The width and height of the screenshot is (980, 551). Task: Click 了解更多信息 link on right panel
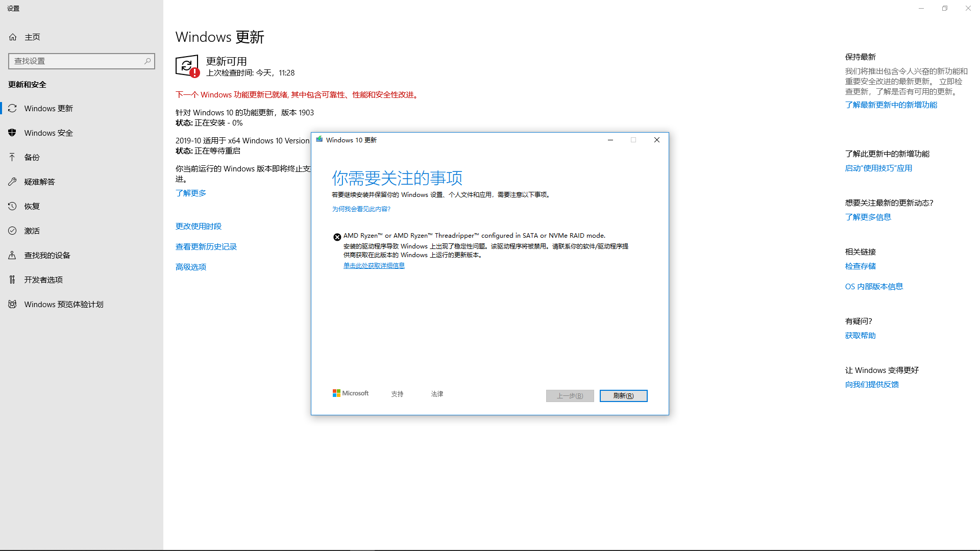(x=868, y=217)
